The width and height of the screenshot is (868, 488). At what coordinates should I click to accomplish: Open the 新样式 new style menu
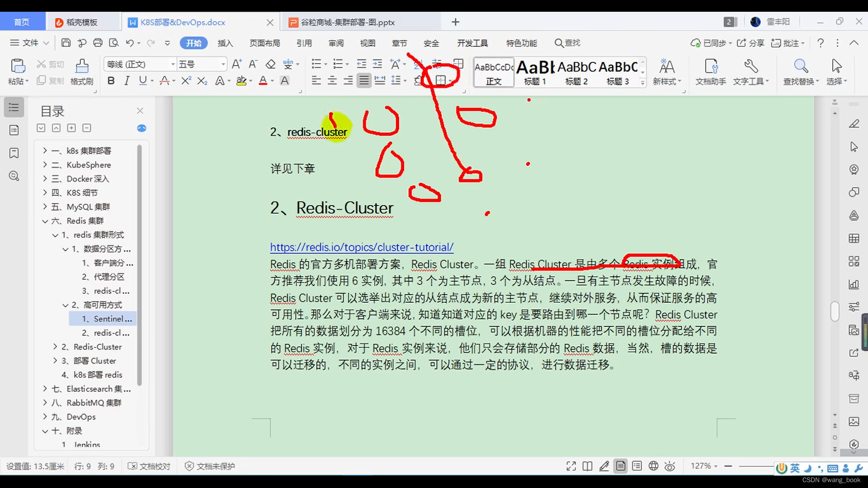coord(667,72)
